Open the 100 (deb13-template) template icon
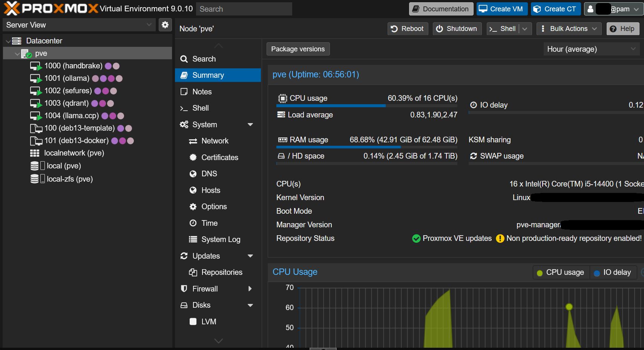This screenshot has height=350, width=644. pos(36,128)
